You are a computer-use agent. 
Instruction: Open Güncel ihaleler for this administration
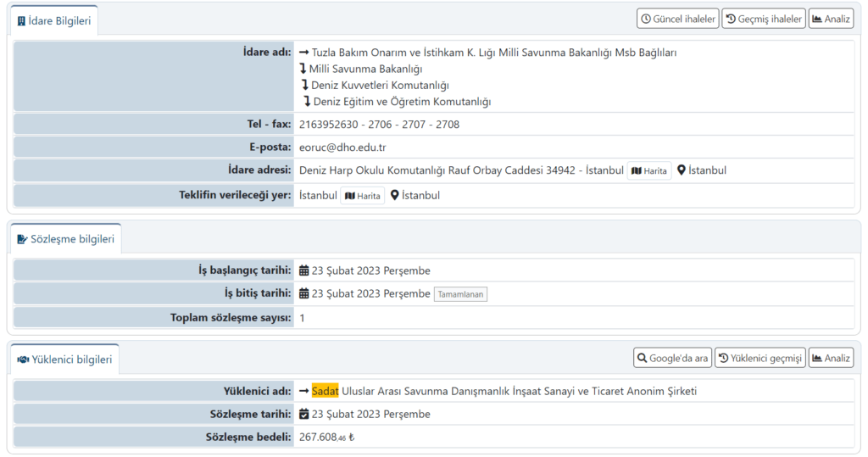tap(678, 19)
